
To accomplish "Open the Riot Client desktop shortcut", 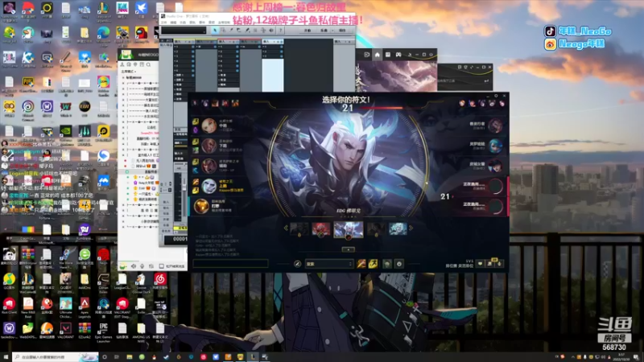I will point(9,306).
